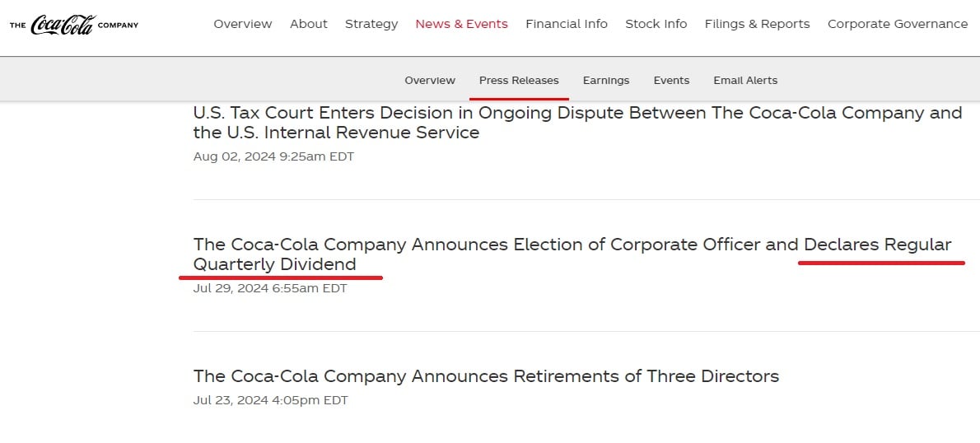The height and width of the screenshot is (443, 980).
Task: Open Overview in the top main navigation
Action: tap(243, 24)
